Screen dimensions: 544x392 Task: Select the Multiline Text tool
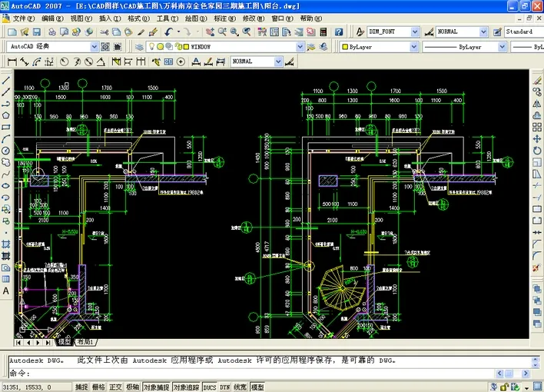[6, 291]
